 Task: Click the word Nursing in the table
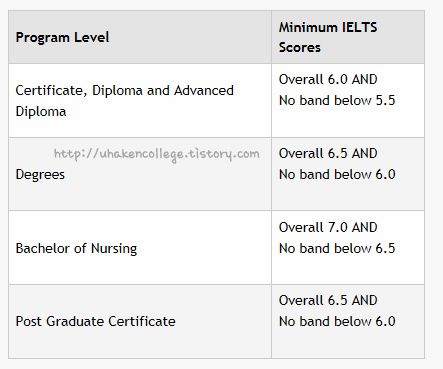(114, 249)
